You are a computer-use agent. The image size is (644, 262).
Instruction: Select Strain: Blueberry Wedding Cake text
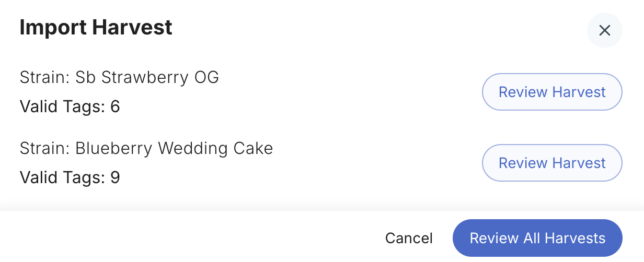pos(146,148)
